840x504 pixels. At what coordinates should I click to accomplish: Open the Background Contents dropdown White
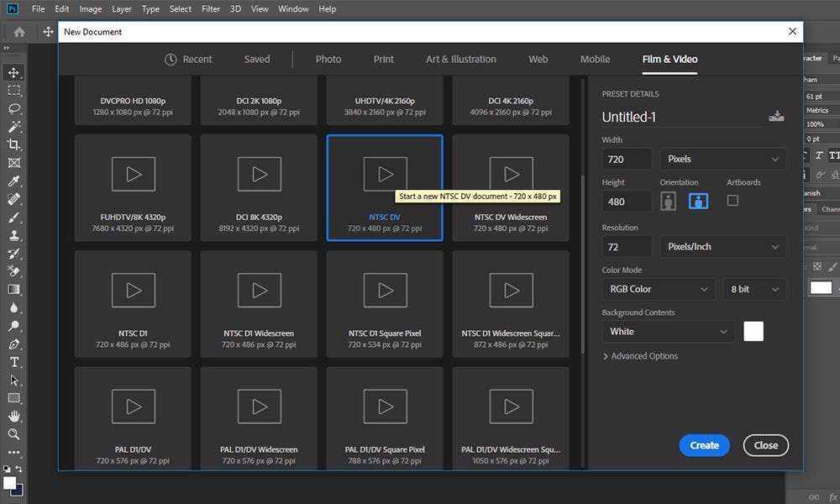tap(668, 332)
